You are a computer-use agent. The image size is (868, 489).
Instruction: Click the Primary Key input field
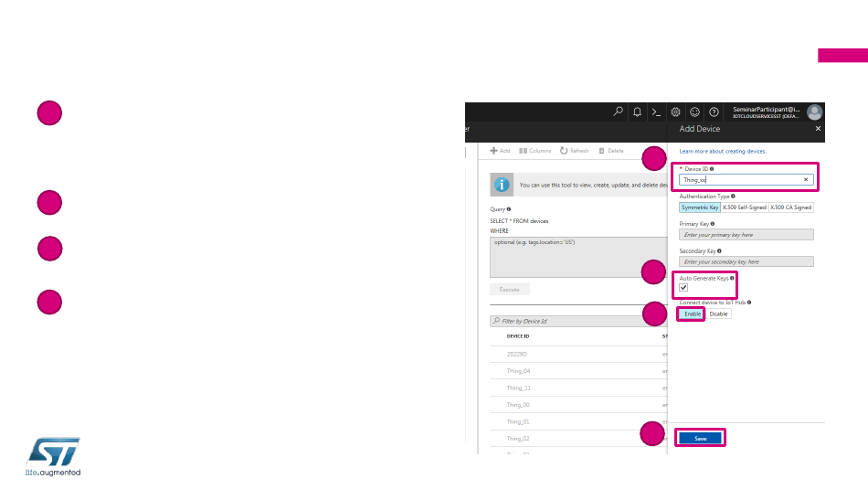(x=746, y=235)
